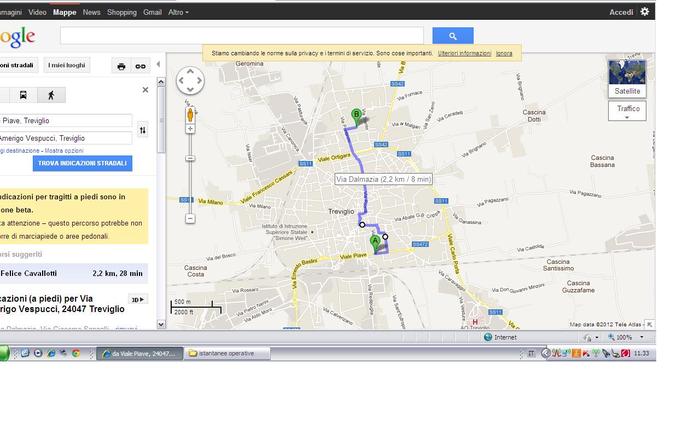700x438 pixels.
Task: Focus the main Google Maps search box
Action: click(242, 36)
